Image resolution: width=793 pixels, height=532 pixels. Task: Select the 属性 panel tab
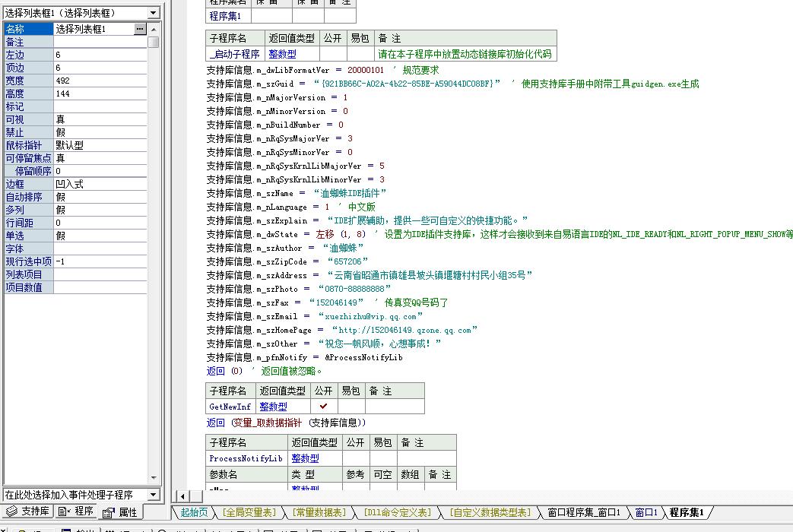pyautogui.click(x=120, y=512)
